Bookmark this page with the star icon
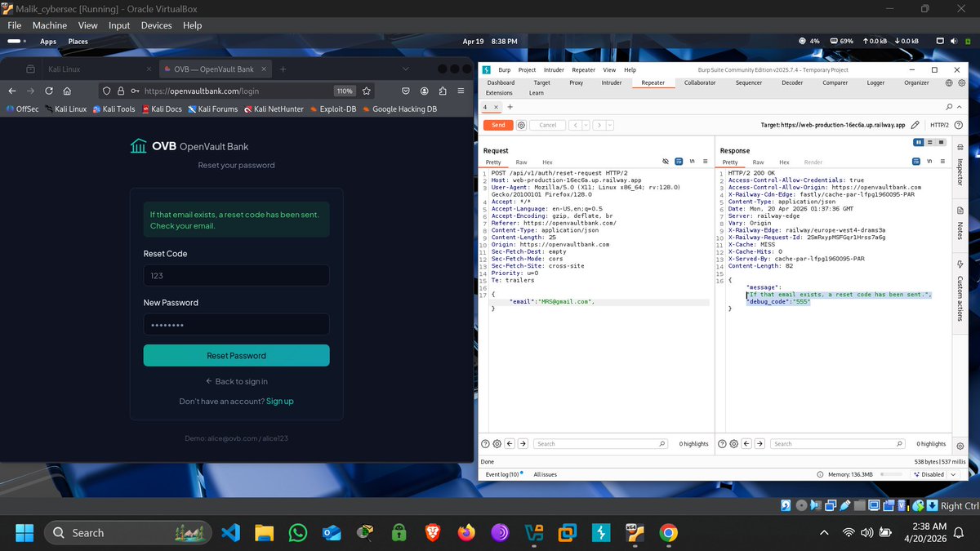 coord(367,91)
